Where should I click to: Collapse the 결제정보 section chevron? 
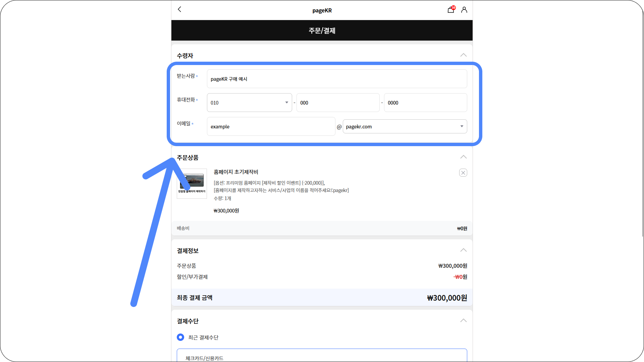(x=463, y=250)
